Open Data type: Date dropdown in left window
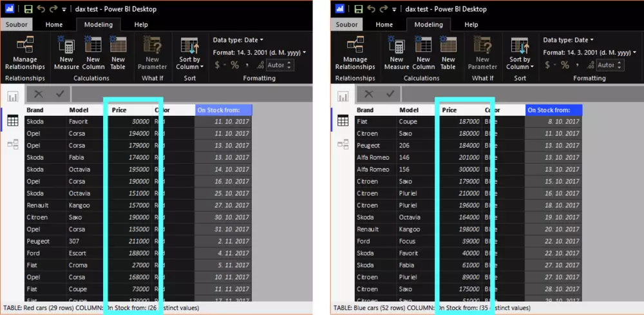The height and width of the screenshot is (315, 644). point(238,40)
